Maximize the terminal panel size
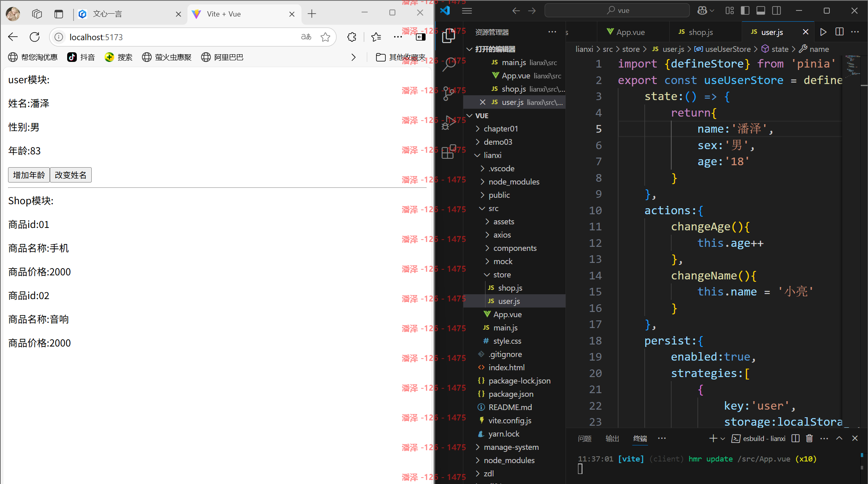The width and height of the screenshot is (868, 484). click(839, 439)
